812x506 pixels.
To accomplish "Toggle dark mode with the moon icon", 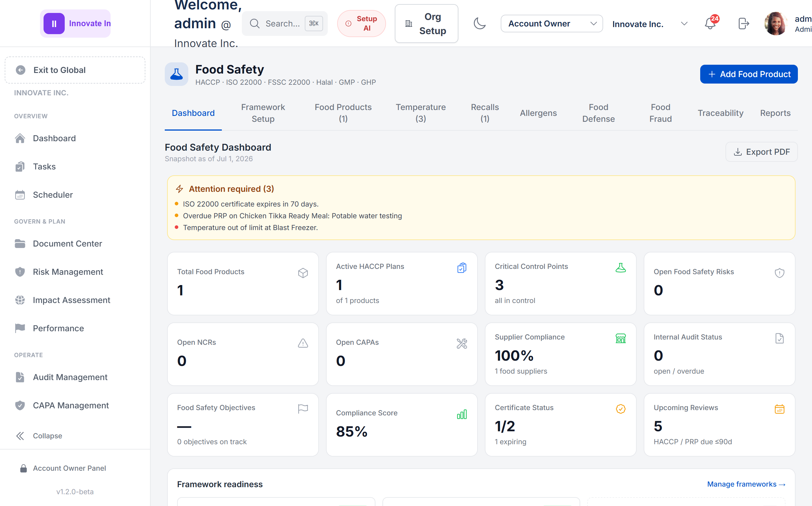I will [x=480, y=24].
